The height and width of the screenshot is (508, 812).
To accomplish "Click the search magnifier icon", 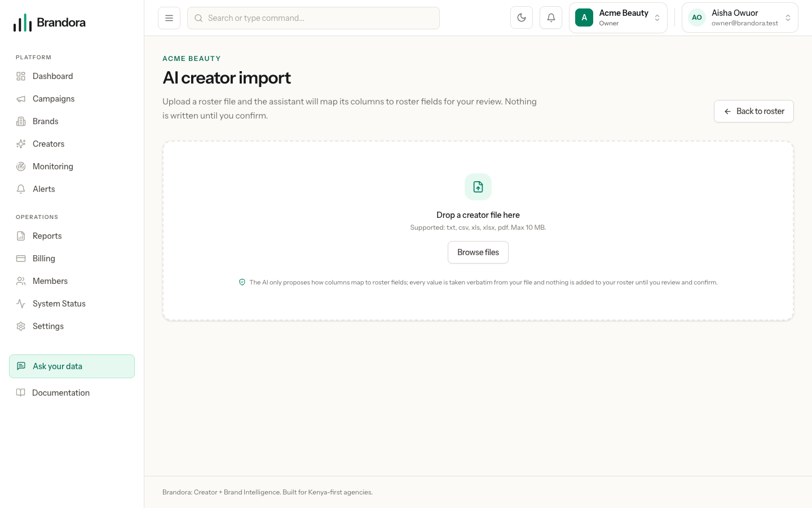I will [x=198, y=18].
